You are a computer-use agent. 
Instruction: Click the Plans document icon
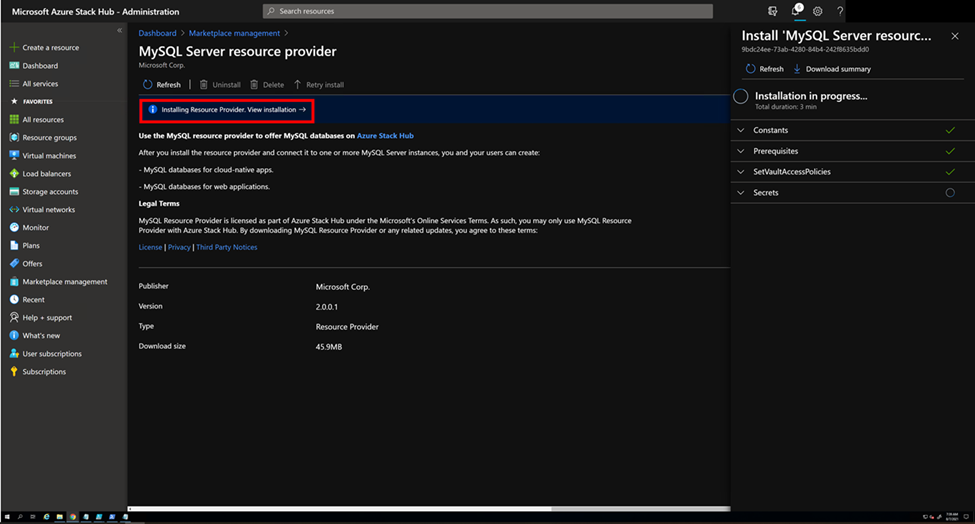tap(14, 246)
